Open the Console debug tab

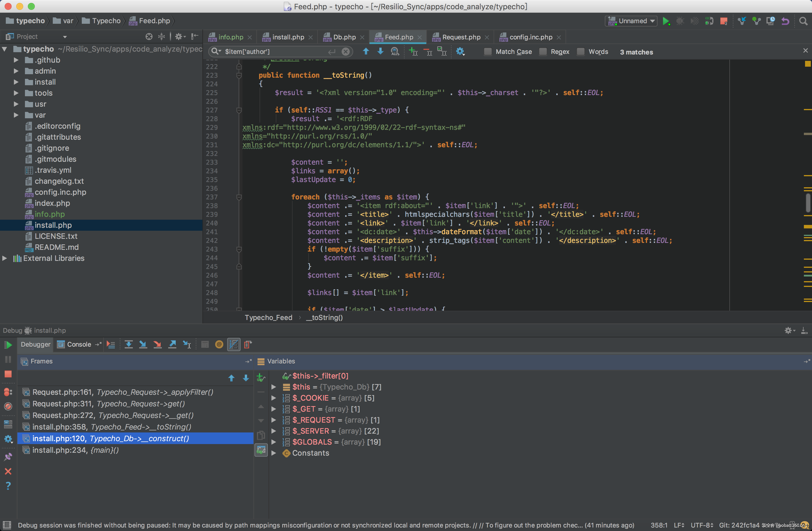pyautogui.click(x=79, y=344)
